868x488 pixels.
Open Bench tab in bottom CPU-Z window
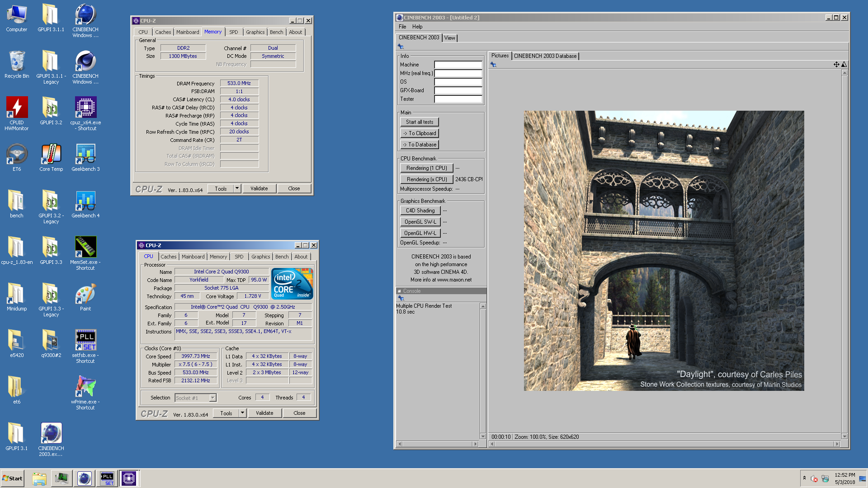point(282,257)
